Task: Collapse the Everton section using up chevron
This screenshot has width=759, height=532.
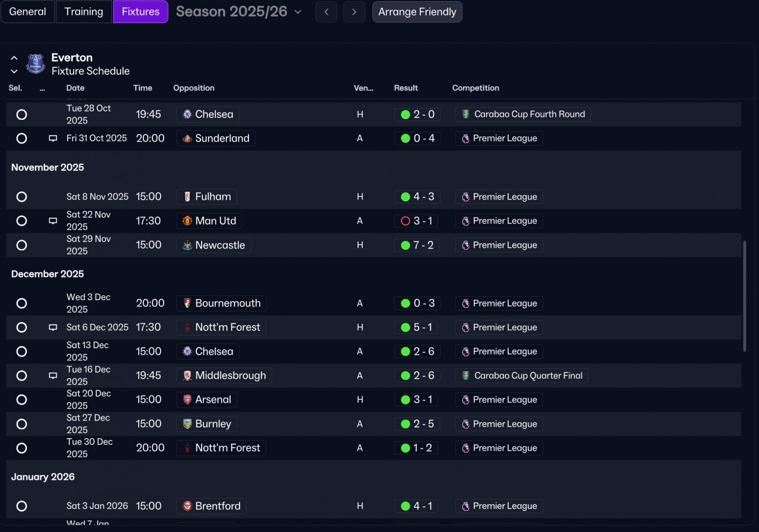Action: [x=14, y=58]
